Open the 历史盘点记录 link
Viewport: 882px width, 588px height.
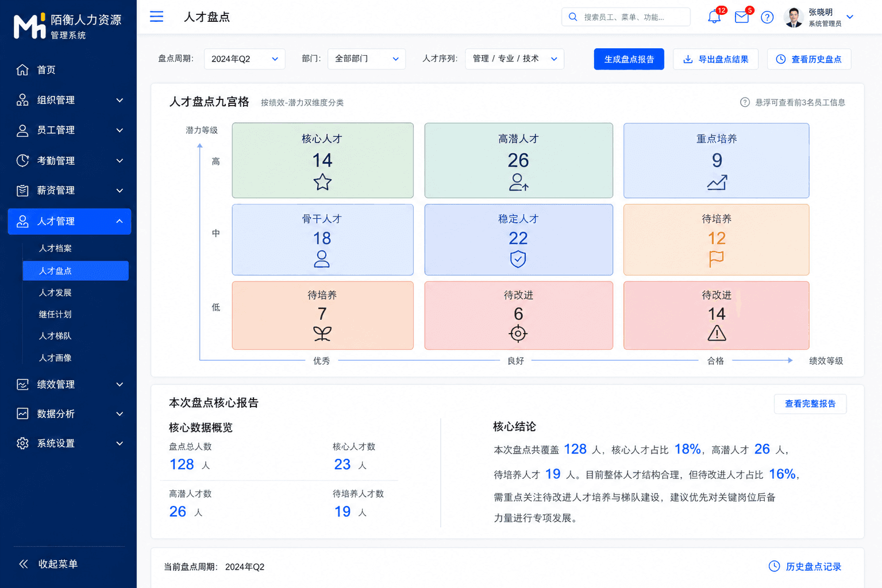(813, 567)
